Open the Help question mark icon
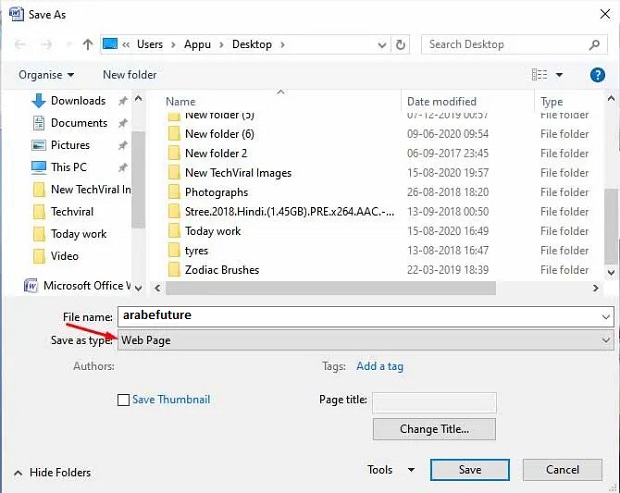Image resolution: width=620 pixels, height=493 pixels. (x=597, y=75)
